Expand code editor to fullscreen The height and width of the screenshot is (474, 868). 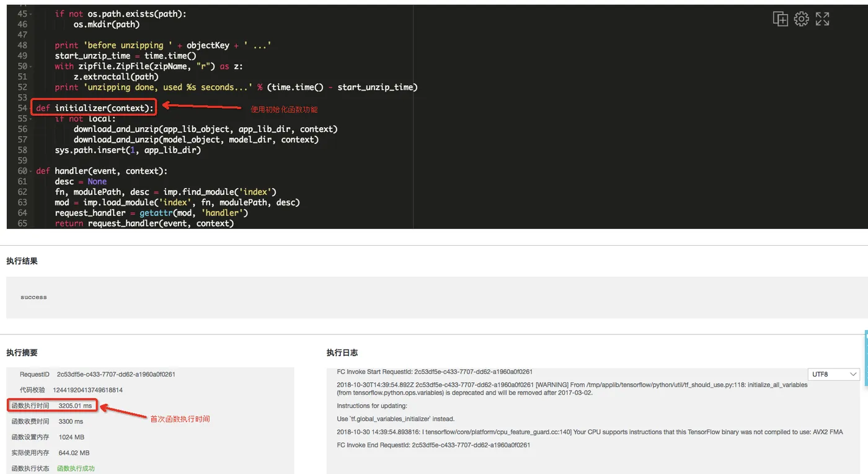(822, 19)
